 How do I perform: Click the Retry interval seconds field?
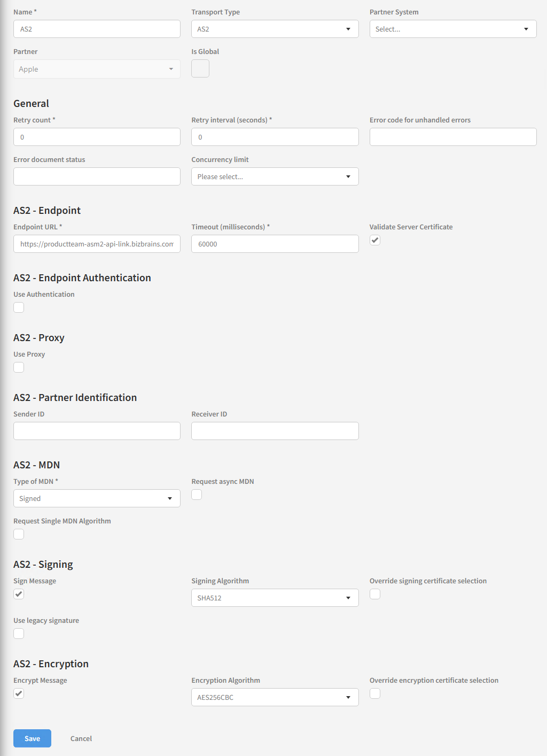(275, 137)
